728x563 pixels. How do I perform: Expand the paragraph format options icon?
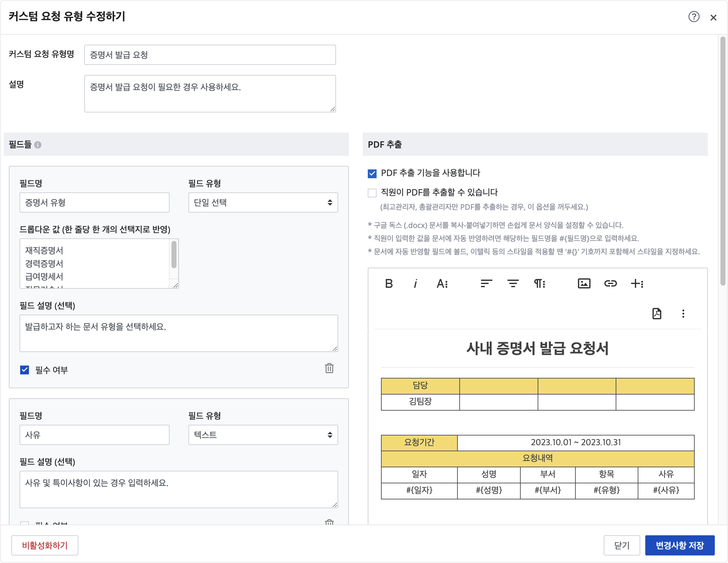[x=539, y=284]
